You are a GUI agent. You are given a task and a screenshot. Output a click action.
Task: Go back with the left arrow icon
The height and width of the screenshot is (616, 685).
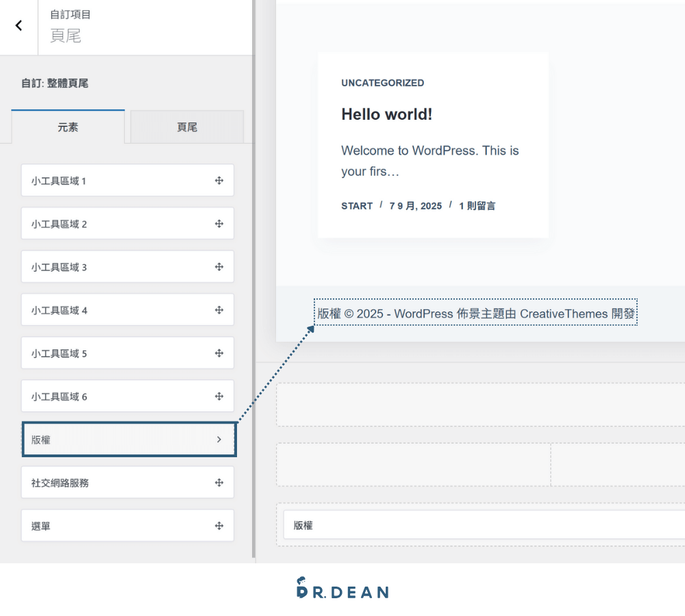(18, 26)
